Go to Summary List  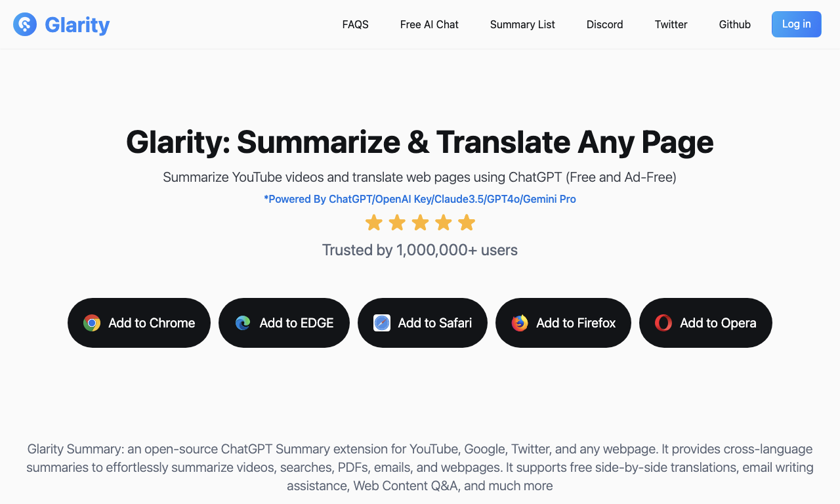tap(522, 24)
